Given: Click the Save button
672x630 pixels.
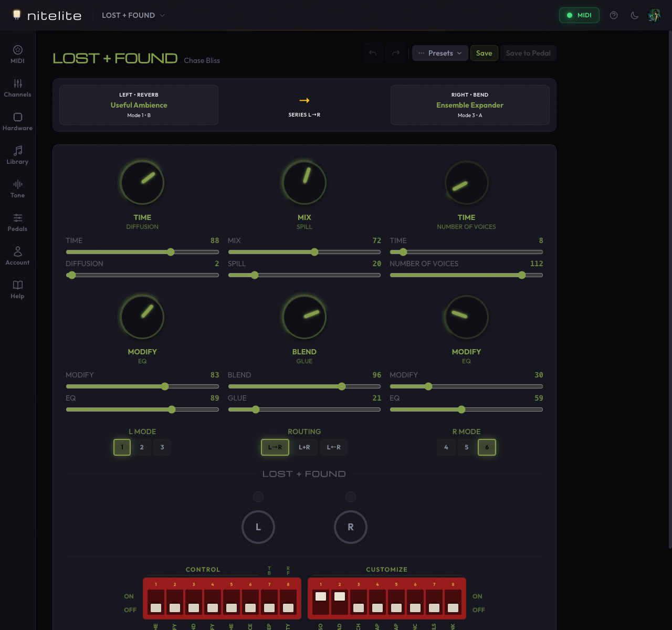Looking at the screenshot, I should pyautogui.click(x=484, y=53).
